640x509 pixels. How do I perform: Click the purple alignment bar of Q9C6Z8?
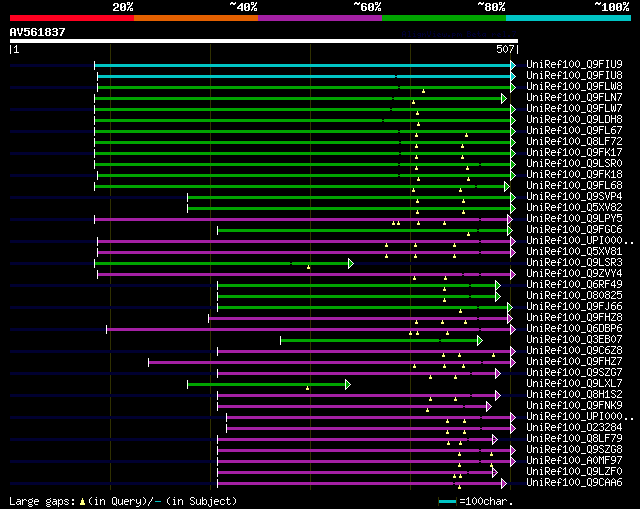[x=364, y=351]
